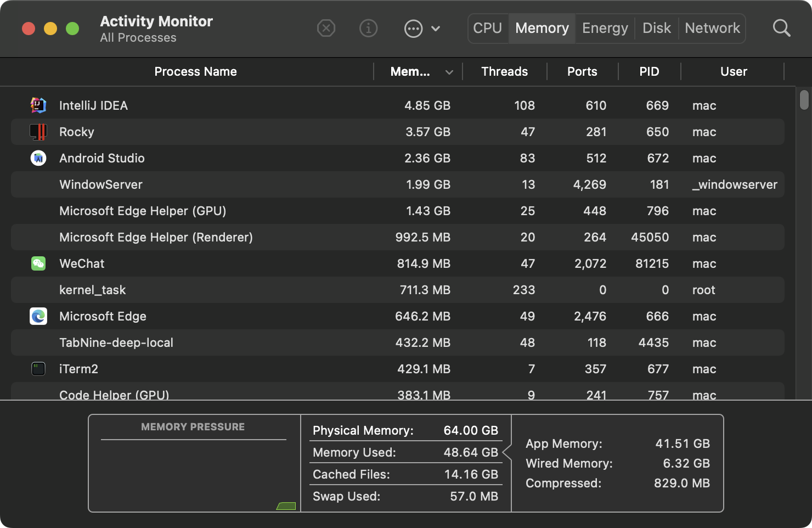This screenshot has width=812, height=528.
Task: Sort by Process Name column header
Action: (195, 71)
